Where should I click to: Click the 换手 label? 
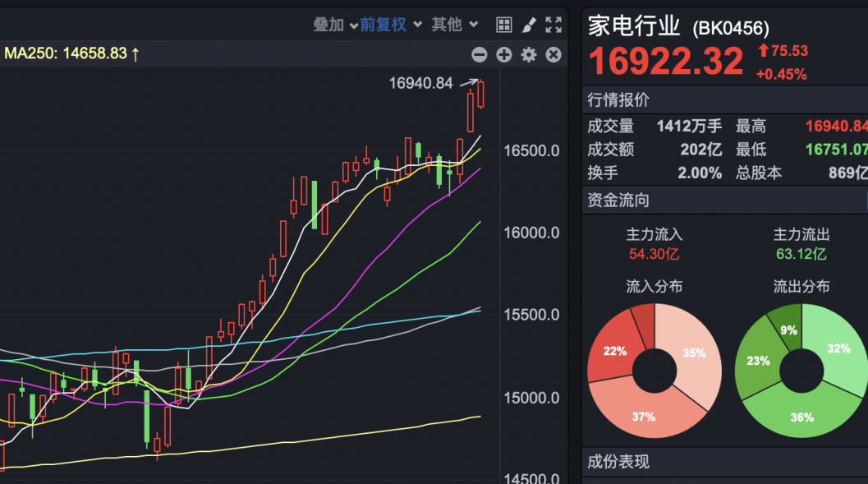pyautogui.click(x=603, y=173)
